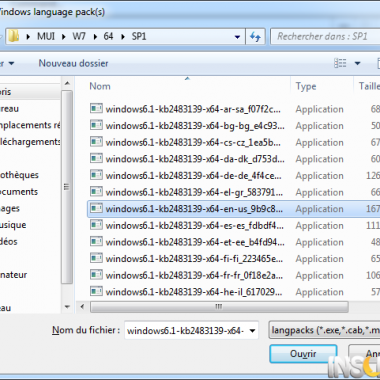
Task: Click the application icon of the de-de language pack
Action: [96, 175]
